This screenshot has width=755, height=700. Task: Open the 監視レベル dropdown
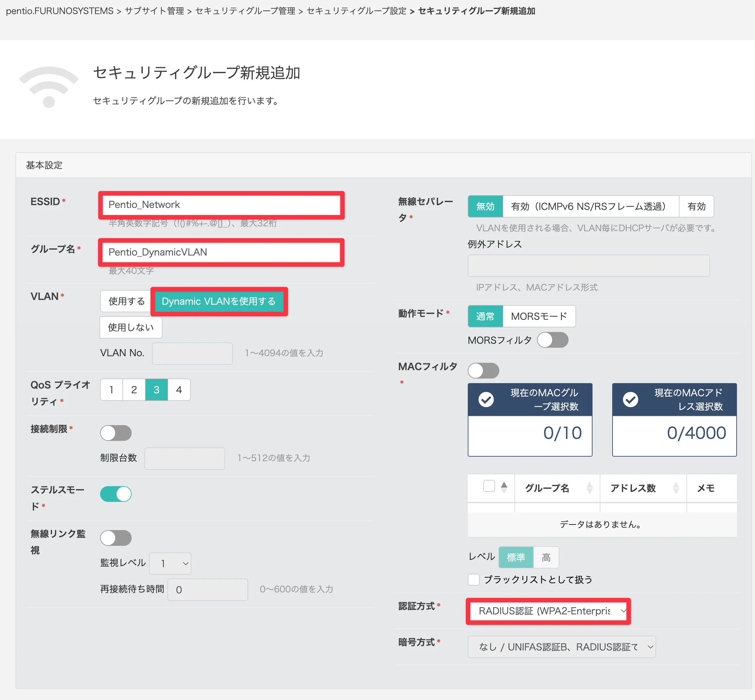tap(170, 563)
